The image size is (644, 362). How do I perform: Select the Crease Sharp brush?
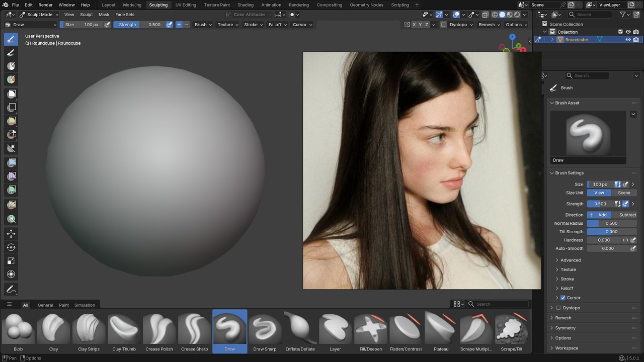point(194,331)
